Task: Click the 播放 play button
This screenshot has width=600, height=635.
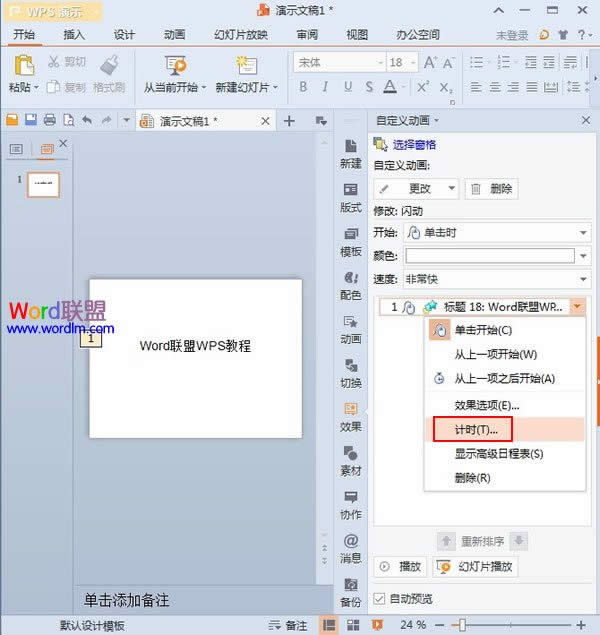Action: tap(400, 567)
